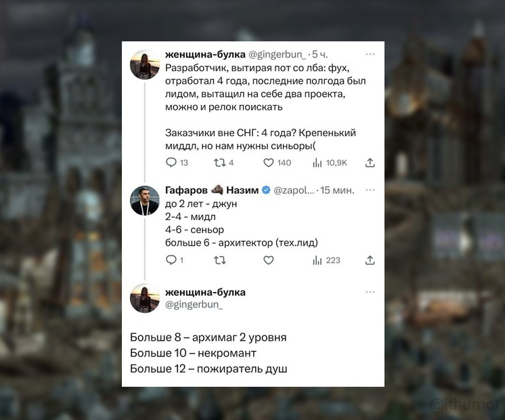Click the @gingerbun_ handle in the bottom tweet
Viewport: 505px width, 420px height.
pos(194,304)
